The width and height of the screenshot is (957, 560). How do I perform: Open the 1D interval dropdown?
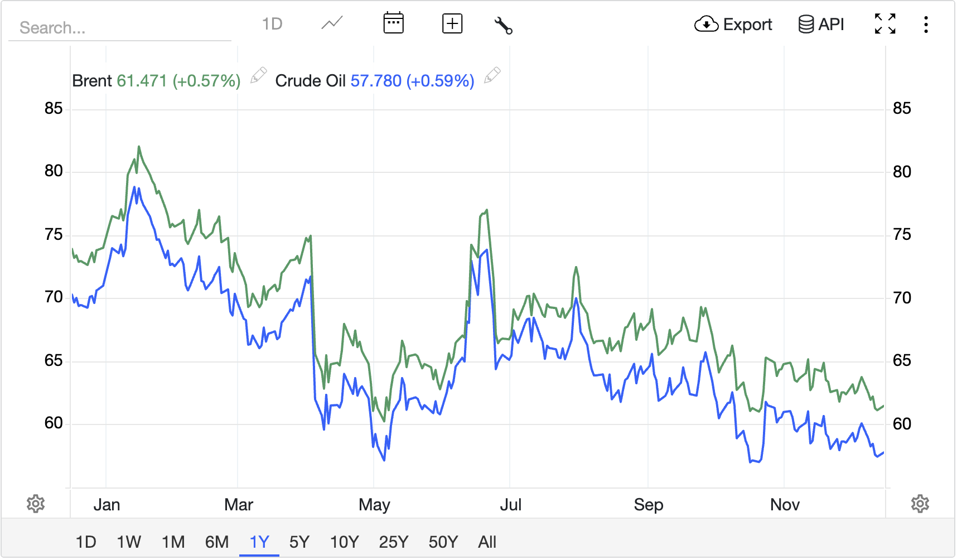[273, 23]
